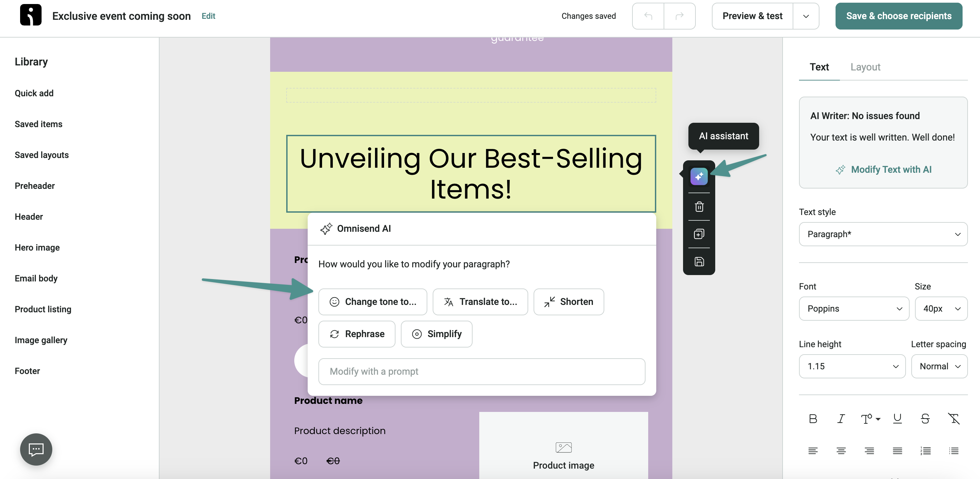Choose Change tone to... option
Viewport: 980px width, 479px height.
click(x=372, y=302)
